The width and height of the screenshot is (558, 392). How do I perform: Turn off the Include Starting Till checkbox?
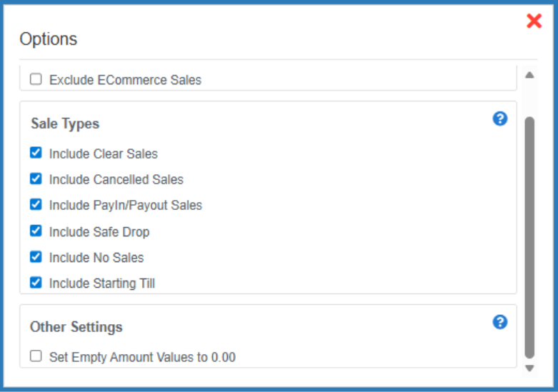[x=36, y=283]
